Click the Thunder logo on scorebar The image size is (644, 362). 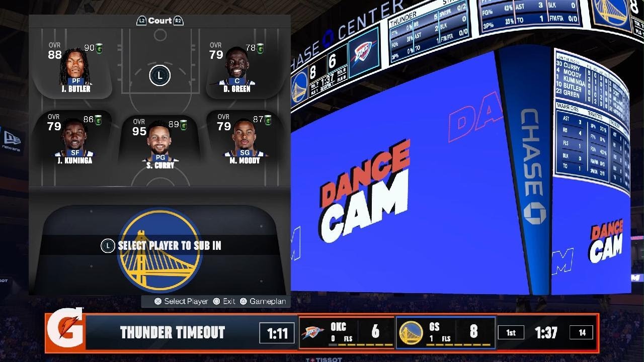(x=312, y=332)
